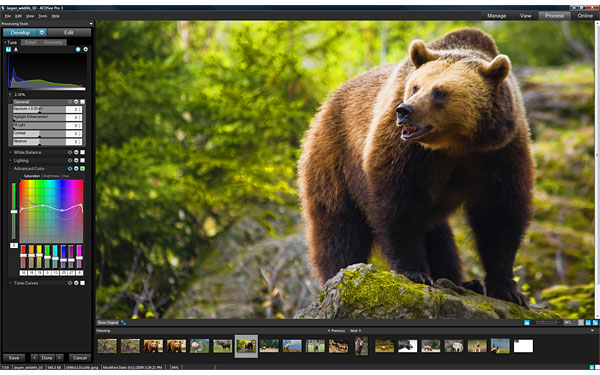Toggle Advanced Color preview eye icon
Screen dimensions: 600x375
[x=70, y=168]
